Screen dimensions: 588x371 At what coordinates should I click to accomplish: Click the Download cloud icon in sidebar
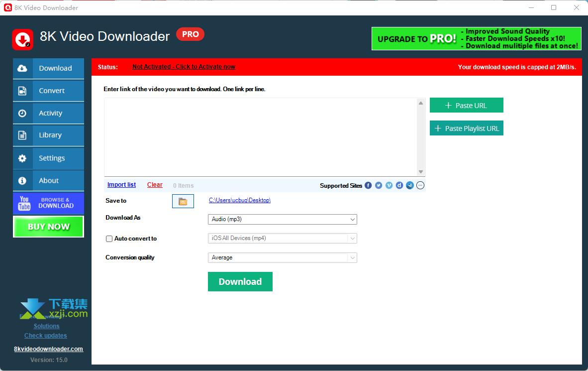click(x=22, y=68)
